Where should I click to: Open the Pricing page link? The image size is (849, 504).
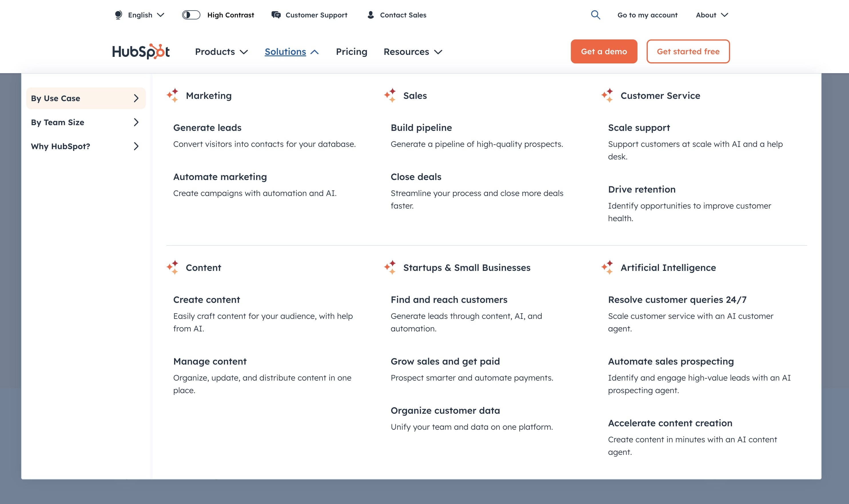tap(351, 52)
